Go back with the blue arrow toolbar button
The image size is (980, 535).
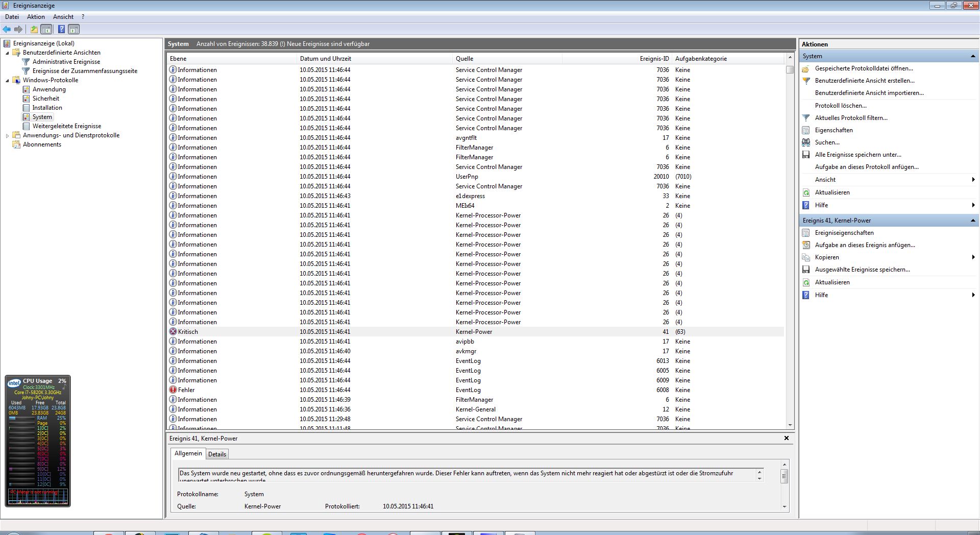[7, 30]
